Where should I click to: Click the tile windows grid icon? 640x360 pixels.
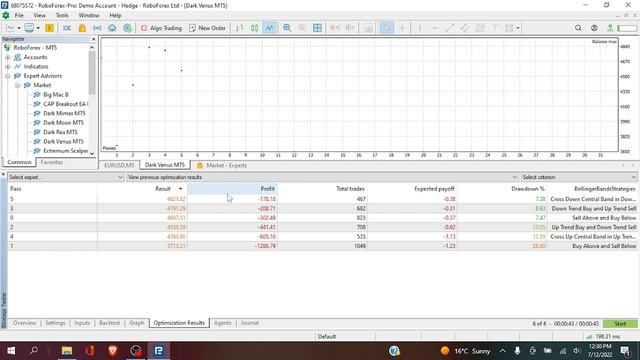click(x=317, y=28)
